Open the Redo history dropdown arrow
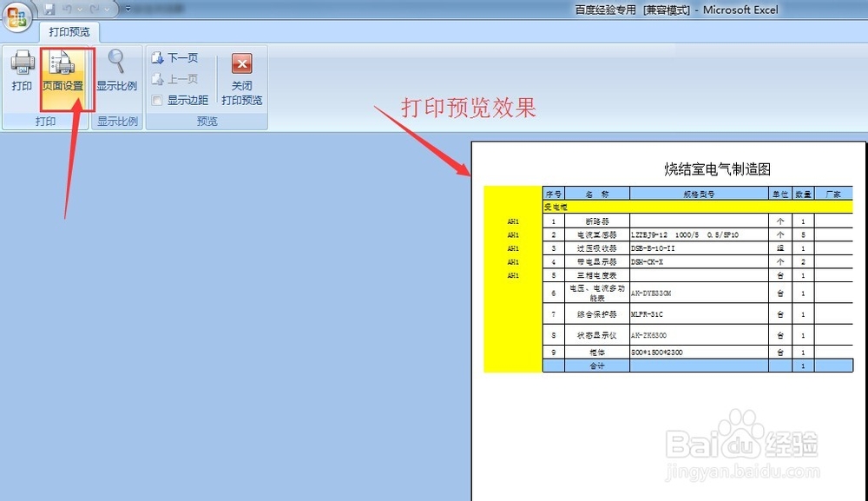 (x=107, y=10)
